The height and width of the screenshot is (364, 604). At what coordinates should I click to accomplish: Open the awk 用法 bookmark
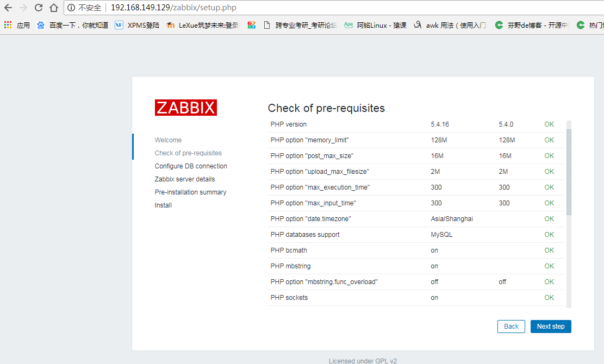click(450, 25)
